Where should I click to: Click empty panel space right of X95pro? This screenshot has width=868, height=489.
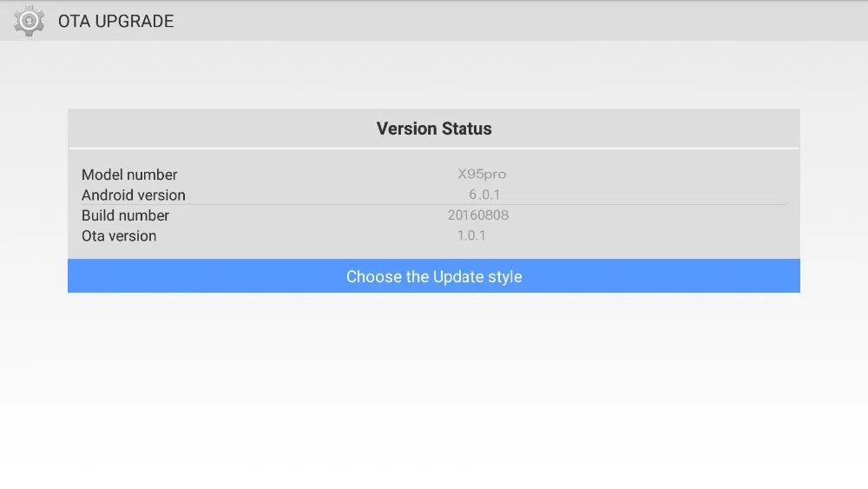[651, 175]
